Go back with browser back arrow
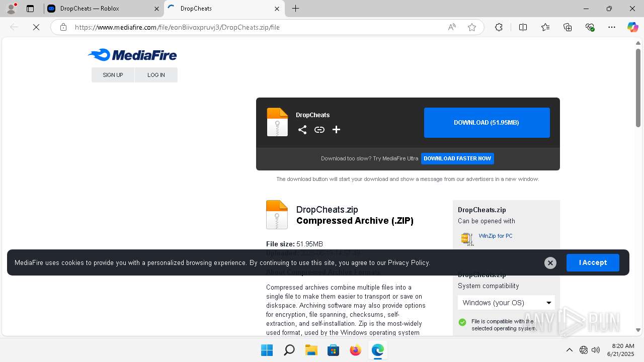Screen dimensions: 644x362 pyautogui.click(x=14, y=27)
